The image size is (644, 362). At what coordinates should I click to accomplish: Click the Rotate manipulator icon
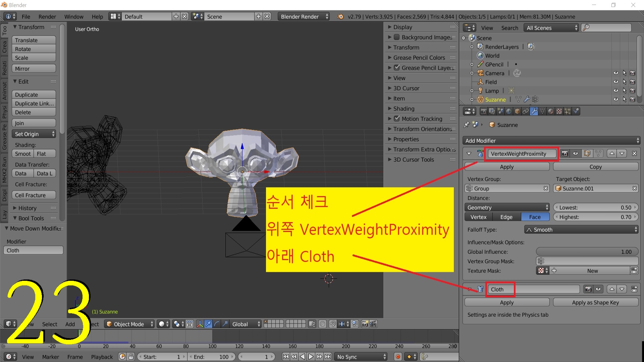coord(217,324)
